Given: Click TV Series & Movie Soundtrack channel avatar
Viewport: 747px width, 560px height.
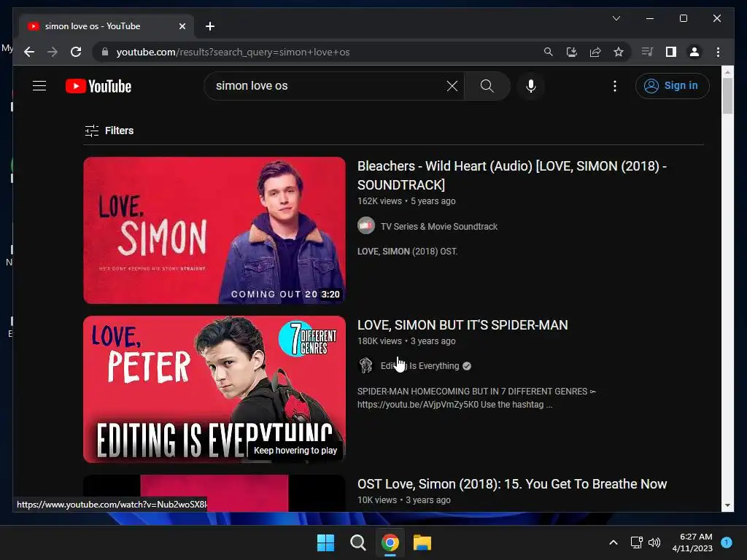Looking at the screenshot, I should click(366, 226).
